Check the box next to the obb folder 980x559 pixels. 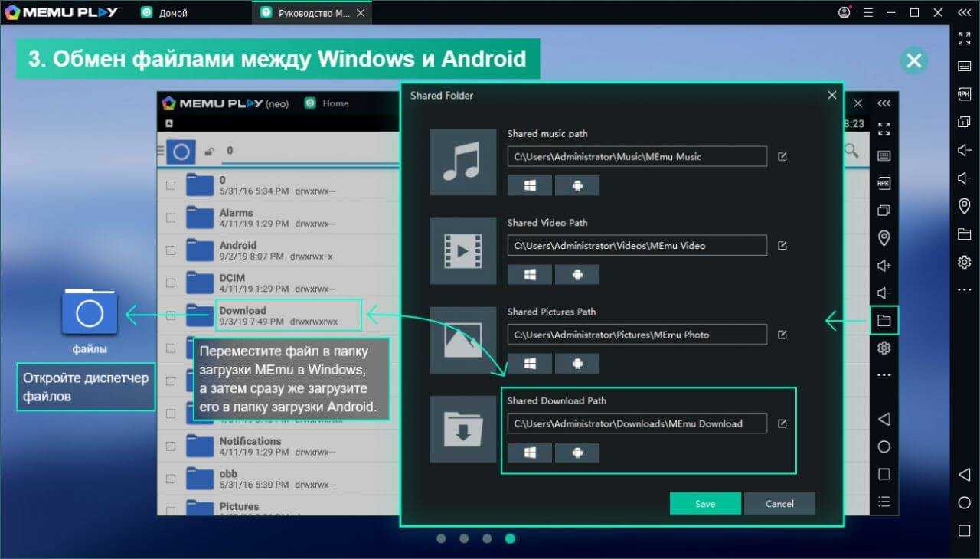coord(170,479)
